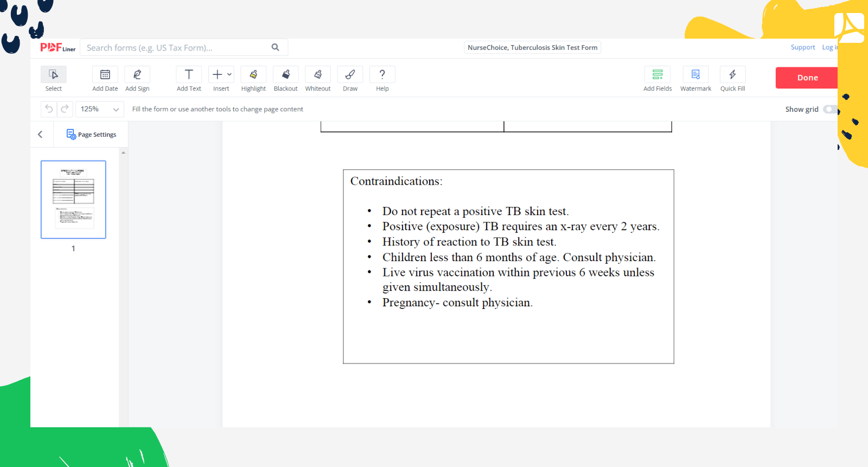Screen dimensions: 868x467
Task: Select the Blackout tool
Action: 285,79
